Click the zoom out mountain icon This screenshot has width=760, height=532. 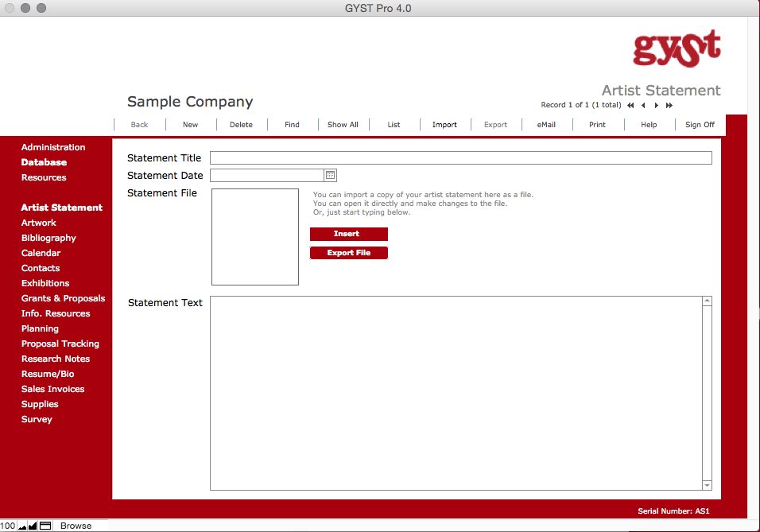coord(22,526)
